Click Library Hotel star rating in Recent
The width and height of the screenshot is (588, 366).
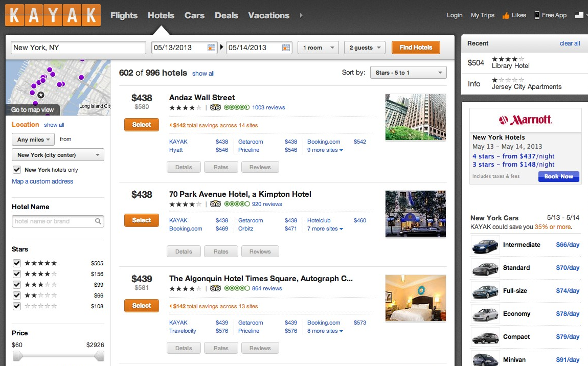point(508,59)
